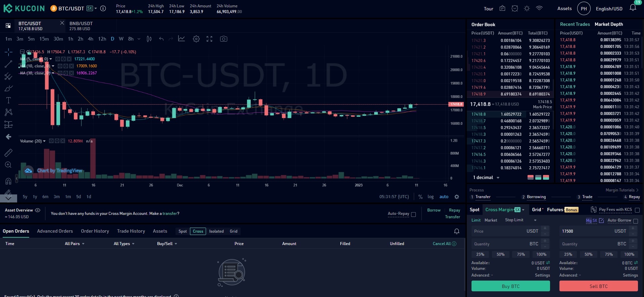Screen dimensions: 644x297
Task: Expand more timeframe intervals dropdown
Action: 139,39
